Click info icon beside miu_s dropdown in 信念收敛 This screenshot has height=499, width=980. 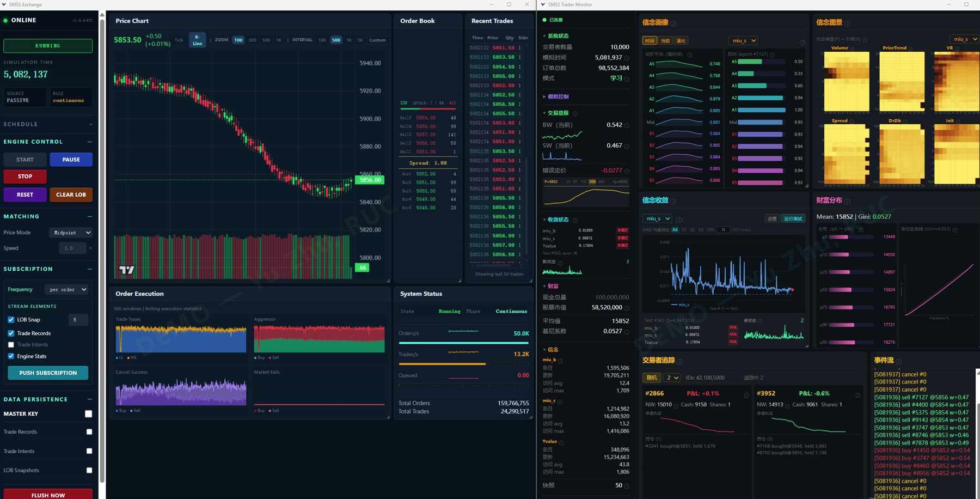tap(679, 220)
